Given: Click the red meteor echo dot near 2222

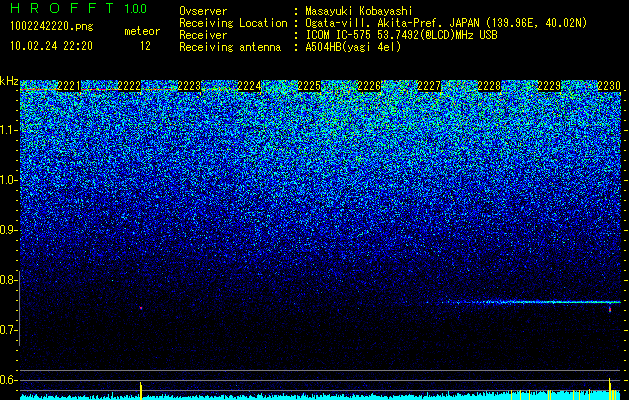Looking at the screenshot, I should pyautogui.click(x=141, y=308).
